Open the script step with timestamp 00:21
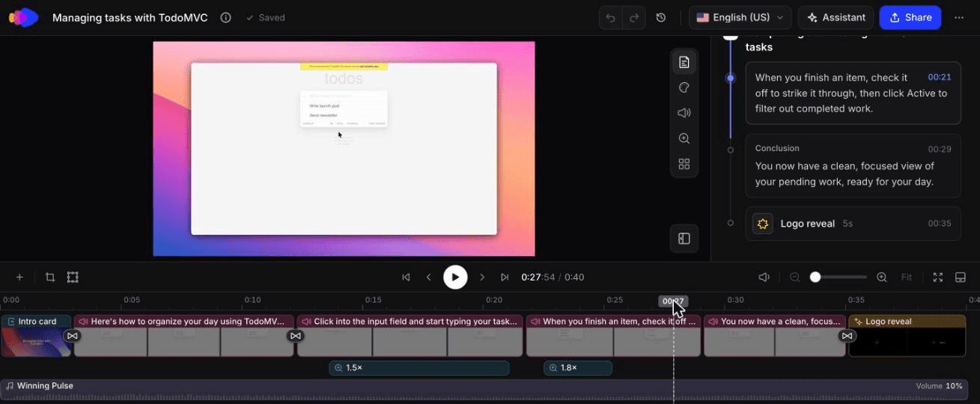The width and height of the screenshot is (980, 404). (x=853, y=93)
